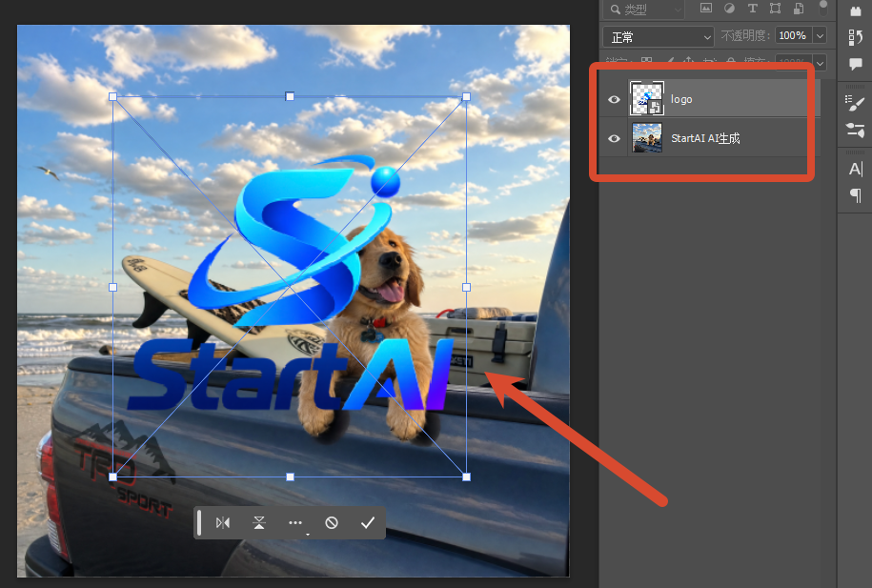Filter layers by pixel image kind
The image size is (872, 588).
coord(706,9)
